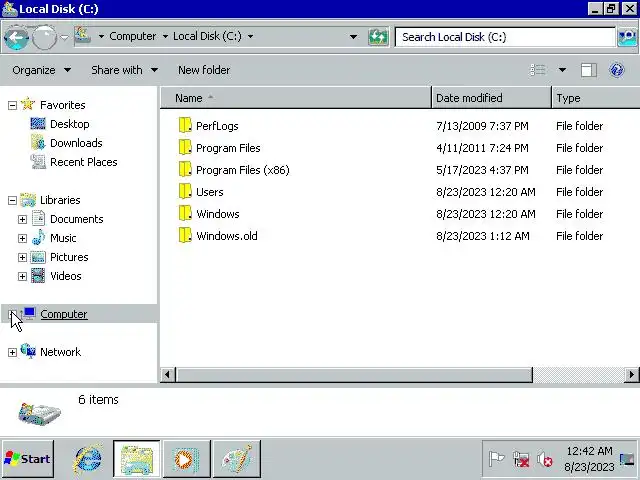
Task: Click the muted volume tray icon
Action: [x=545, y=460]
